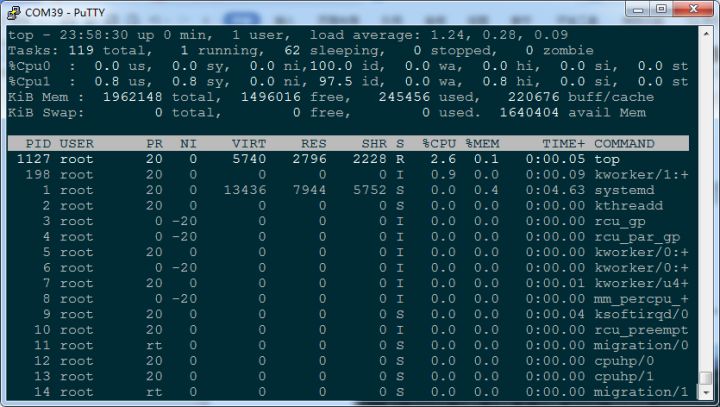Click the VIRT value 13436
Screen dimensions: 720x407
tap(245, 190)
